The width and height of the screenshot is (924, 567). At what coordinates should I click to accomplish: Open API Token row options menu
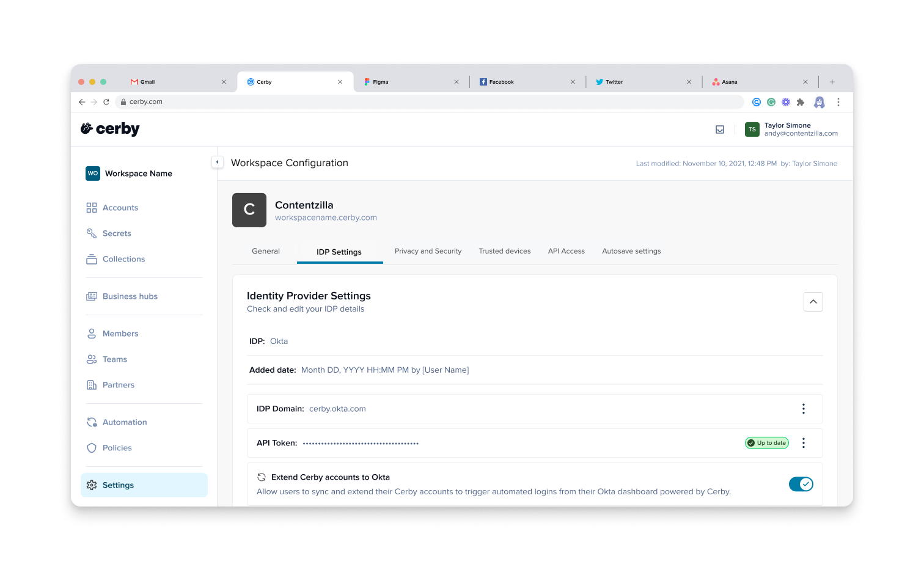coord(804,443)
